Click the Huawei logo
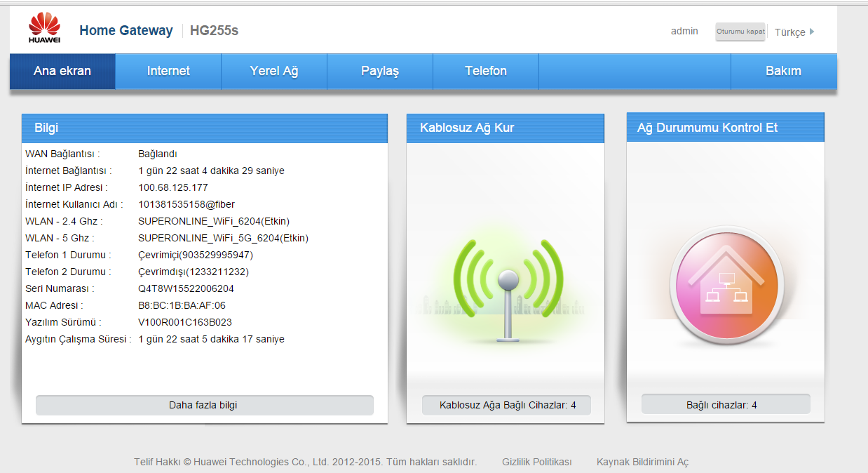This screenshot has height=473, width=868. [x=44, y=28]
